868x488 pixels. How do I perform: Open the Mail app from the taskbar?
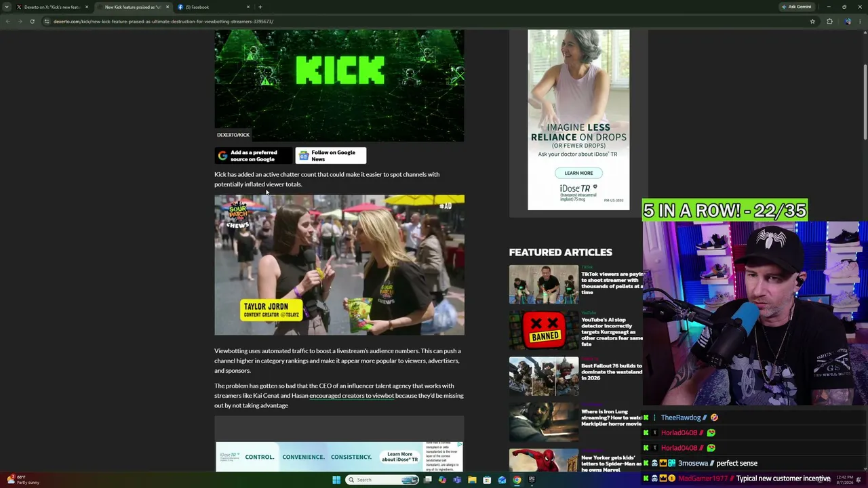[x=502, y=480]
